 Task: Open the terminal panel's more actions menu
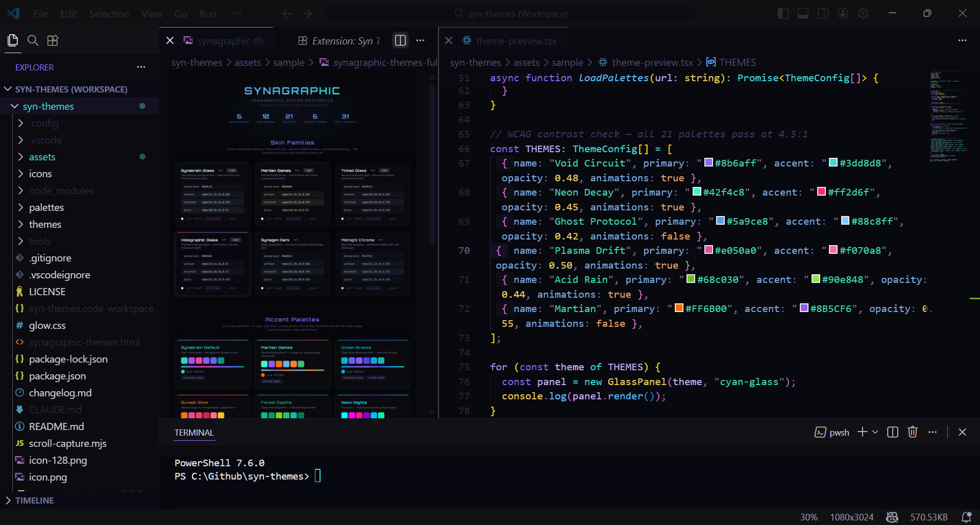point(933,432)
